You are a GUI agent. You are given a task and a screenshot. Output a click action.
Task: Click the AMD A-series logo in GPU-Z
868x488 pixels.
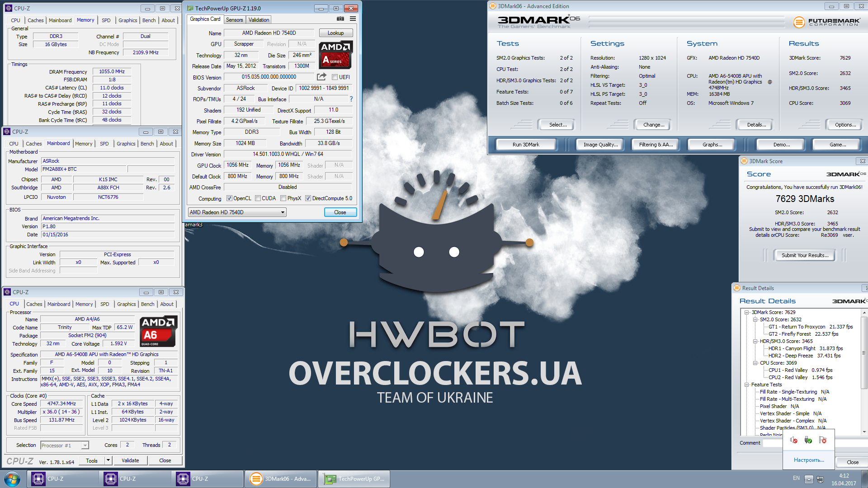coord(335,55)
